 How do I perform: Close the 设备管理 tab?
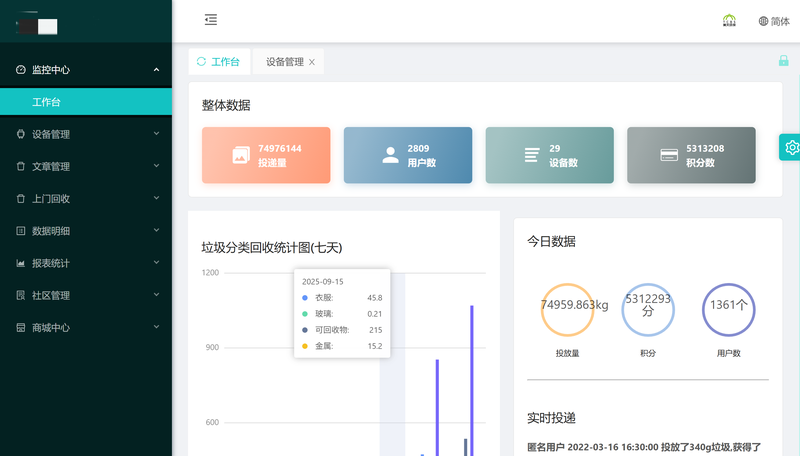click(312, 62)
